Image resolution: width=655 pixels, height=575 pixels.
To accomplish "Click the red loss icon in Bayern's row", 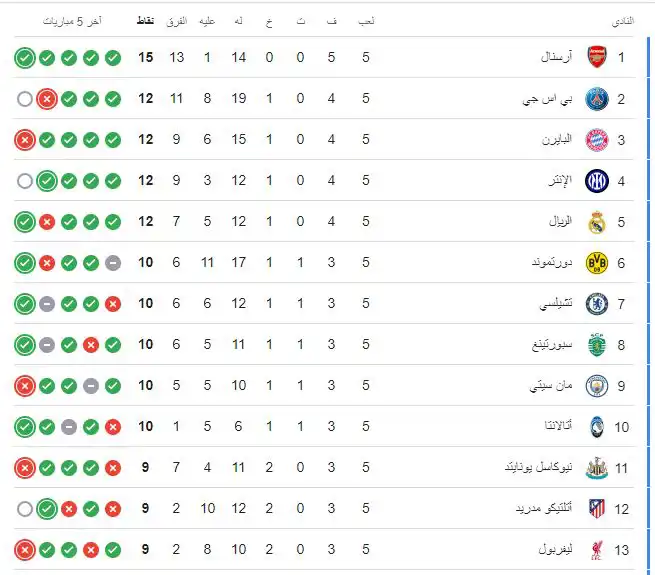I will click(25, 140).
